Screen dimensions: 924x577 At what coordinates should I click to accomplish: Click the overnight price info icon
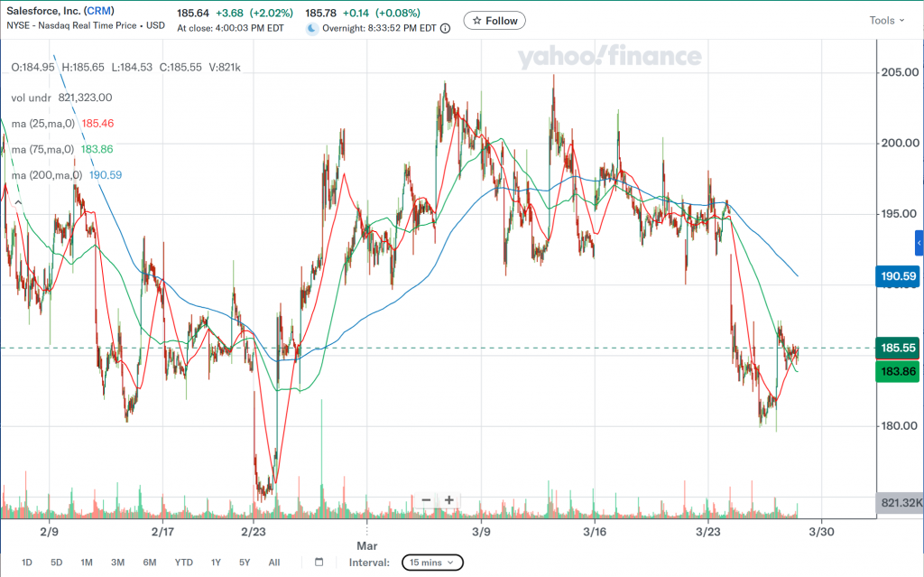445,28
